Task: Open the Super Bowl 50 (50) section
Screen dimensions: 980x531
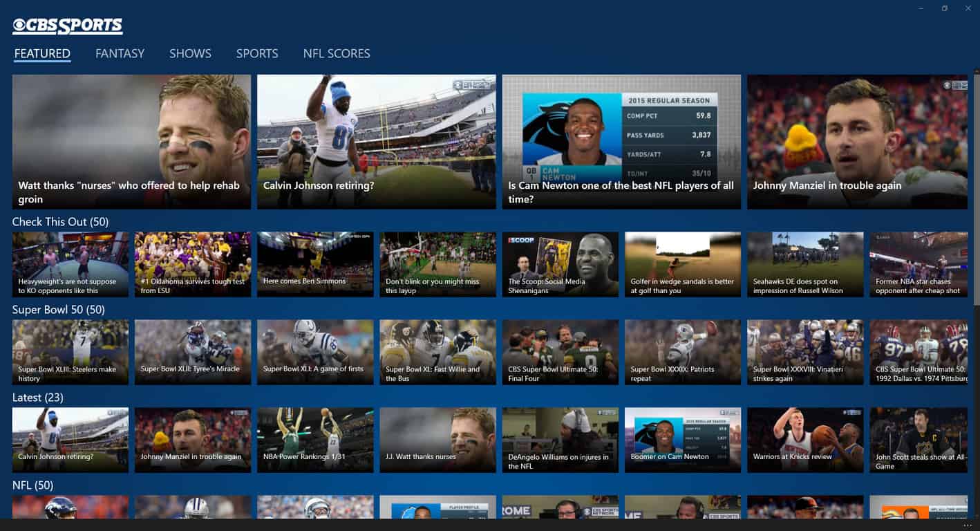Action: (x=58, y=310)
